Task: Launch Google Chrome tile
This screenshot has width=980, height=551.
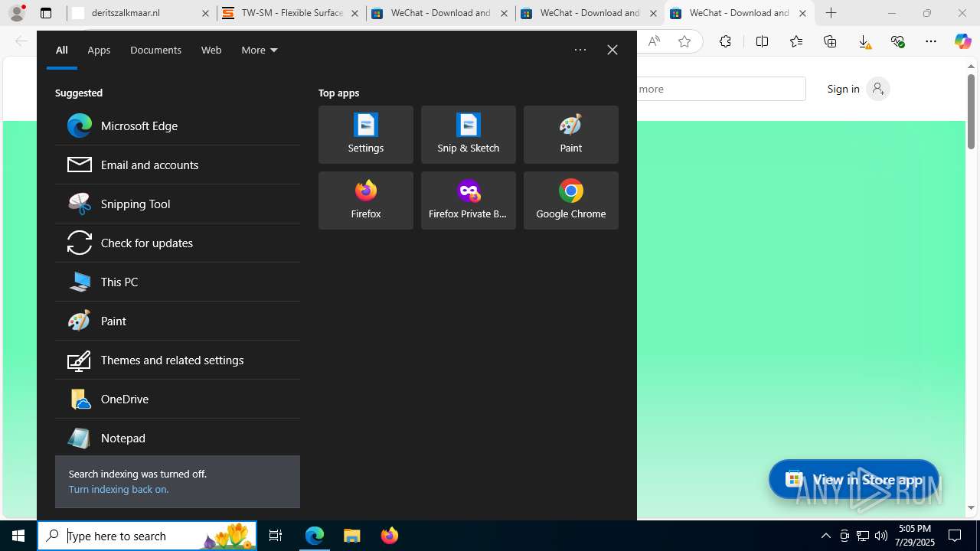Action: click(x=571, y=201)
